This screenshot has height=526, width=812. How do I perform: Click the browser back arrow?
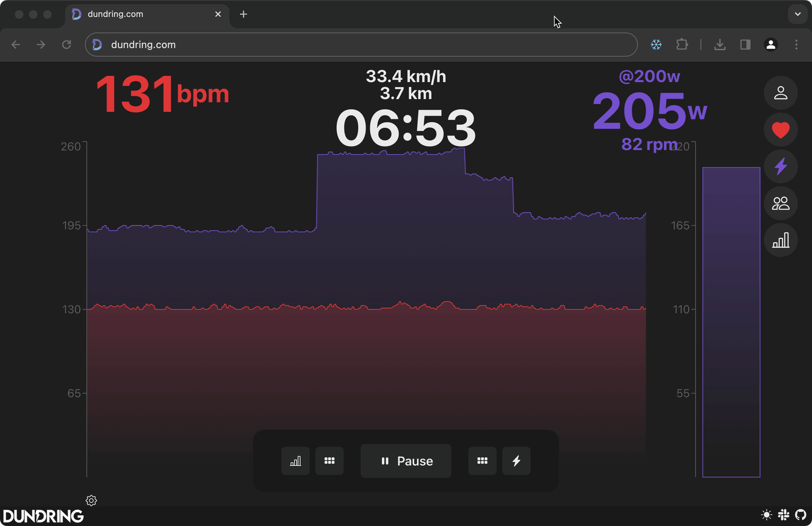(x=16, y=44)
